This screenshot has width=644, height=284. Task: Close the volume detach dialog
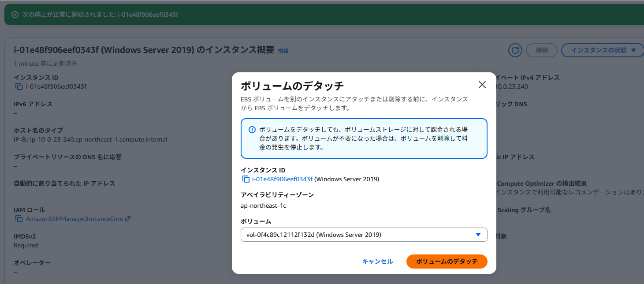point(482,85)
